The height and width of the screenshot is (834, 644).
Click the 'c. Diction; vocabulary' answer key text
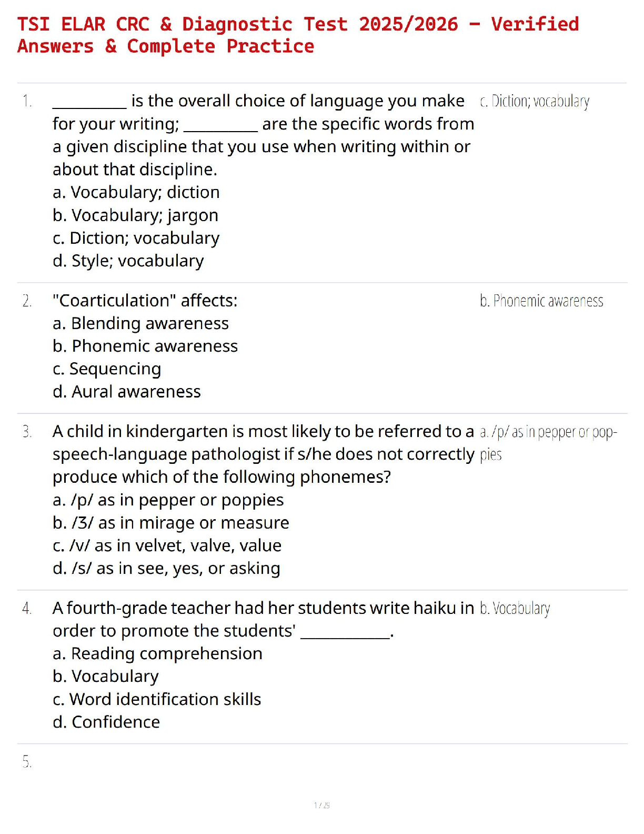535,101
